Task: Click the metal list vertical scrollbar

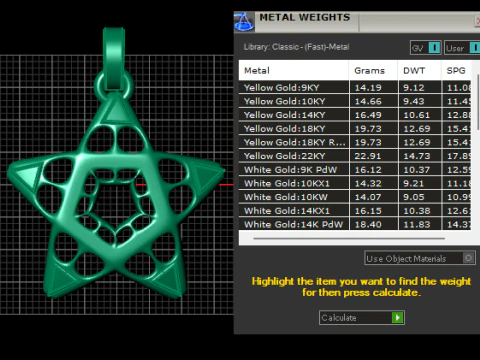Action: [478, 102]
